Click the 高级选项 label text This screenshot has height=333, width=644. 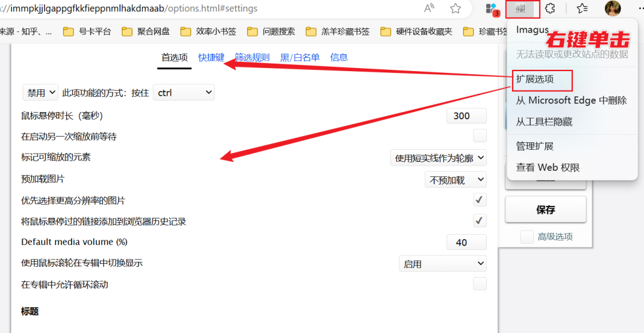tap(555, 237)
